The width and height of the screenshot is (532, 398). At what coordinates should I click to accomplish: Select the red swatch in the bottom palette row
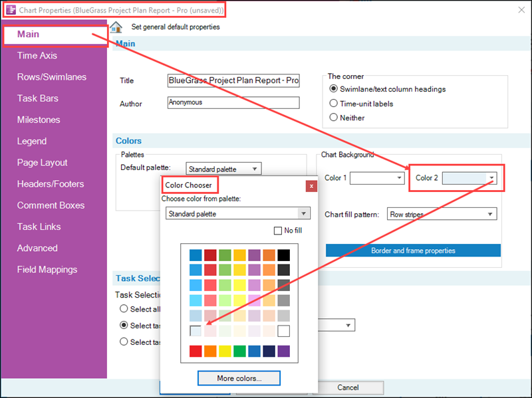click(194, 351)
